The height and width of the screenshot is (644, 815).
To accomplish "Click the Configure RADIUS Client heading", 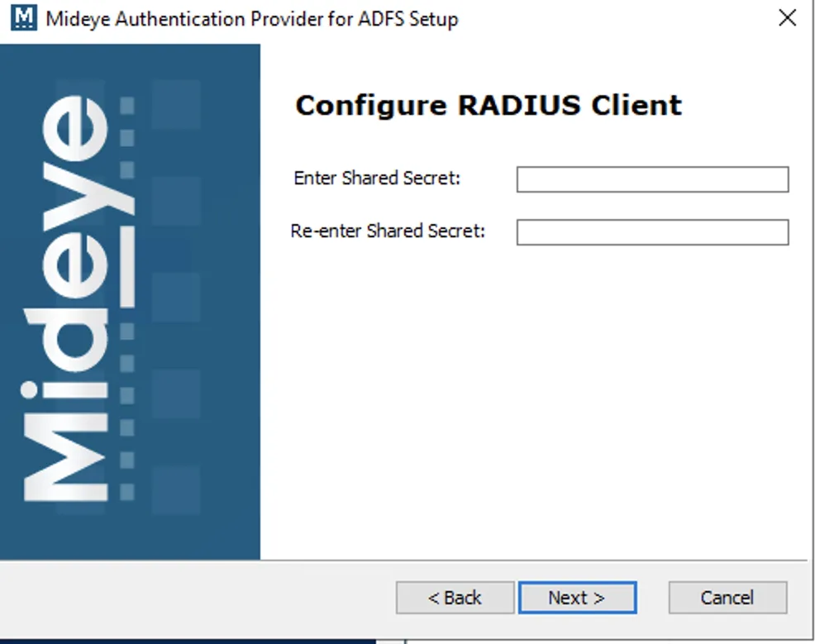I will (x=489, y=105).
